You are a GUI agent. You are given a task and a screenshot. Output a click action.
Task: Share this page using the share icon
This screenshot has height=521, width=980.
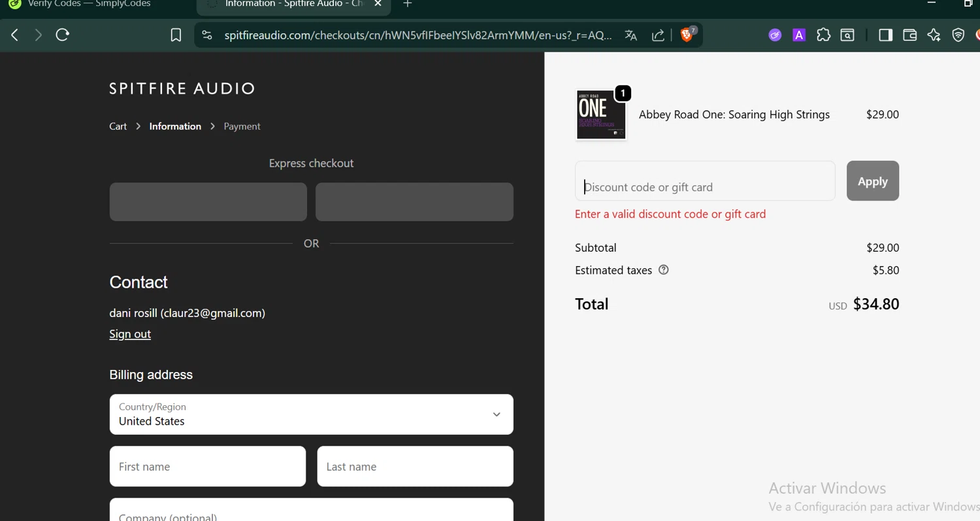[x=658, y=35]
